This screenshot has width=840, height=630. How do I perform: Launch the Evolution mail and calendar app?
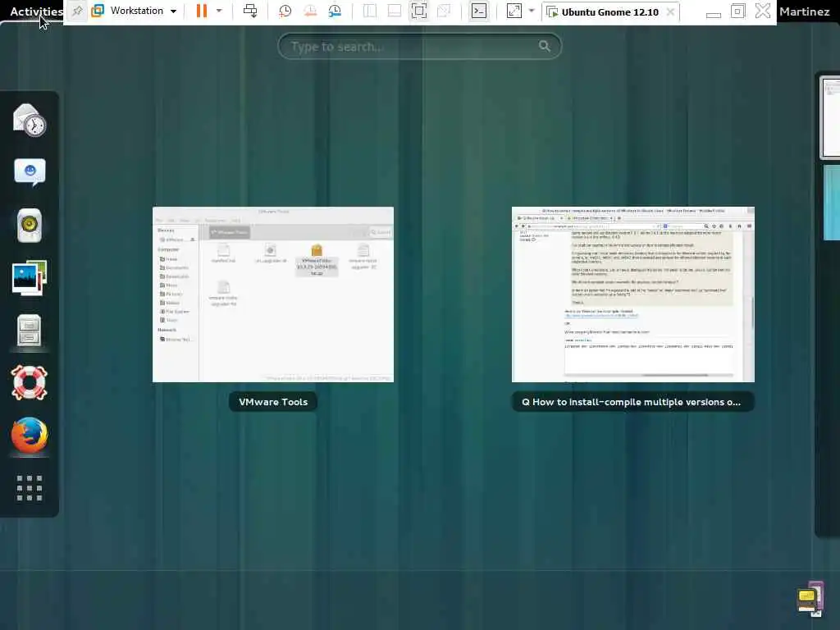(30, 120)
